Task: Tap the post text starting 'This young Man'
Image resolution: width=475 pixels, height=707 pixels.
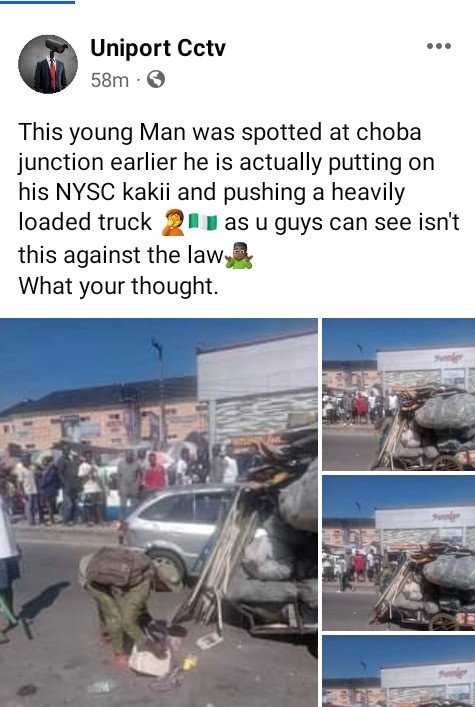Action: [x=239, y=193]
